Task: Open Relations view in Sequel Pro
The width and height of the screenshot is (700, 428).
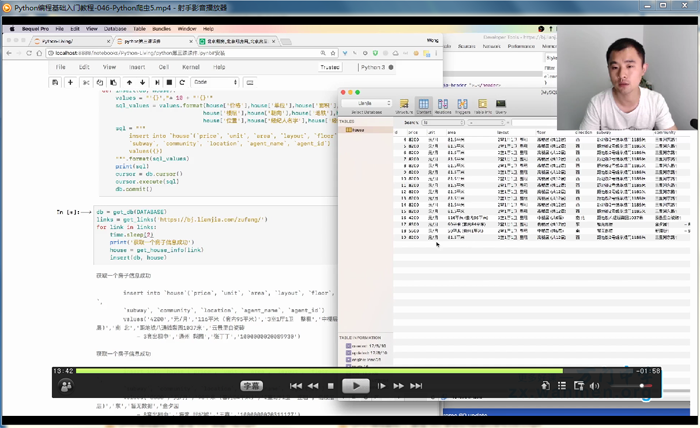Action: (x=443, y=106)
